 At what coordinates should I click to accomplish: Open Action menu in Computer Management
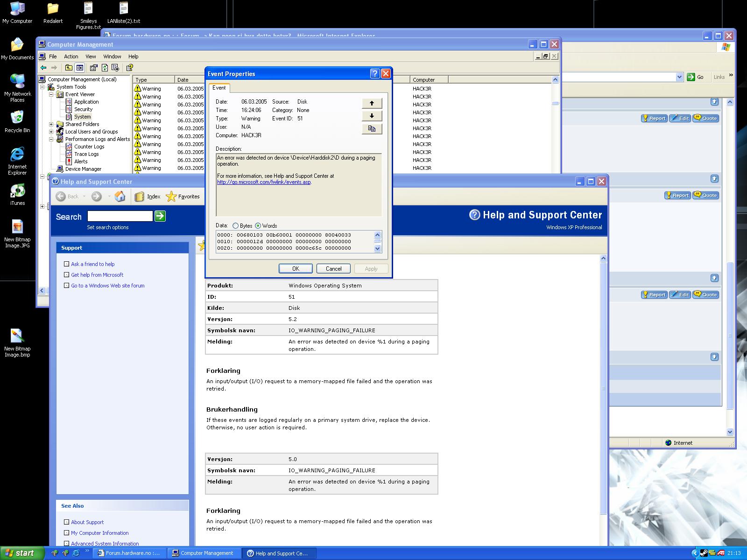pos(71,56)
